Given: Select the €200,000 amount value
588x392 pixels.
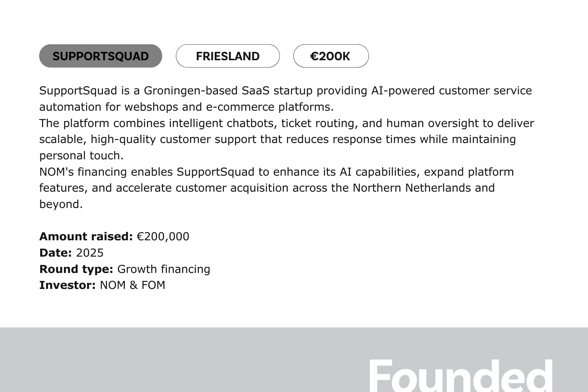Looking at the screenshot, I should [x=163, y=236].
